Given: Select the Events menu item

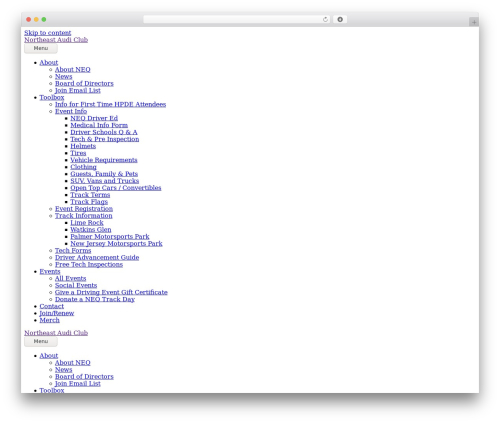Looking at the screenshot, I should 50,271.
